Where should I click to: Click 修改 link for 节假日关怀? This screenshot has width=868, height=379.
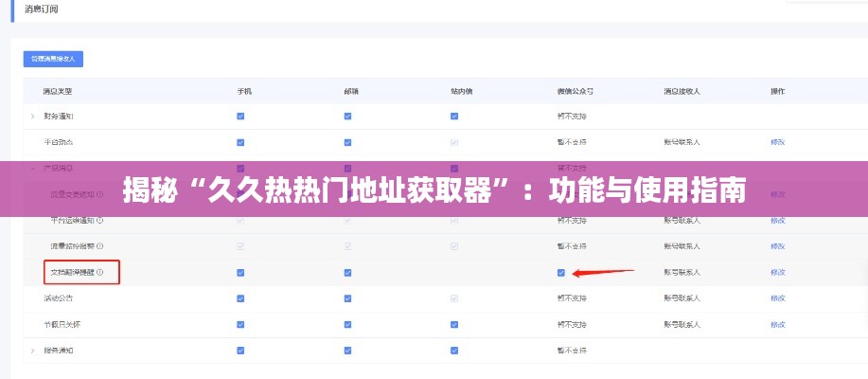(777, 323)
